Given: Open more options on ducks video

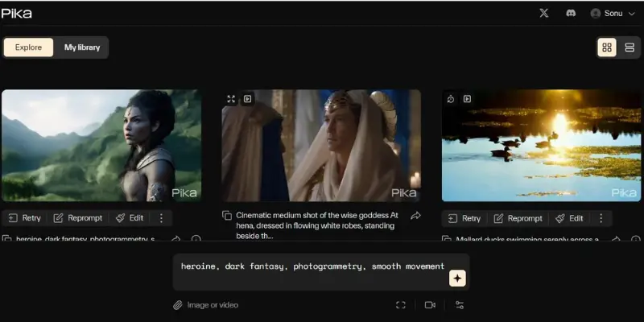Looking at the screenshot, I should (x=601, y=218).
